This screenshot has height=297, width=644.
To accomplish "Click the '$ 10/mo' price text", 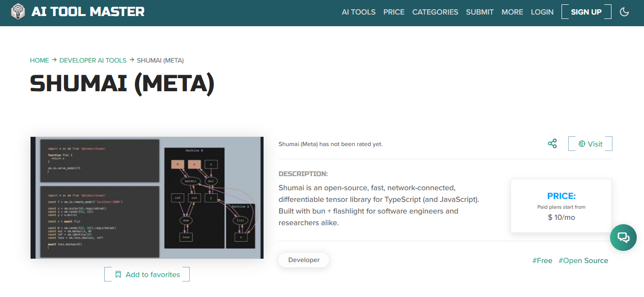I will [561, 217].
